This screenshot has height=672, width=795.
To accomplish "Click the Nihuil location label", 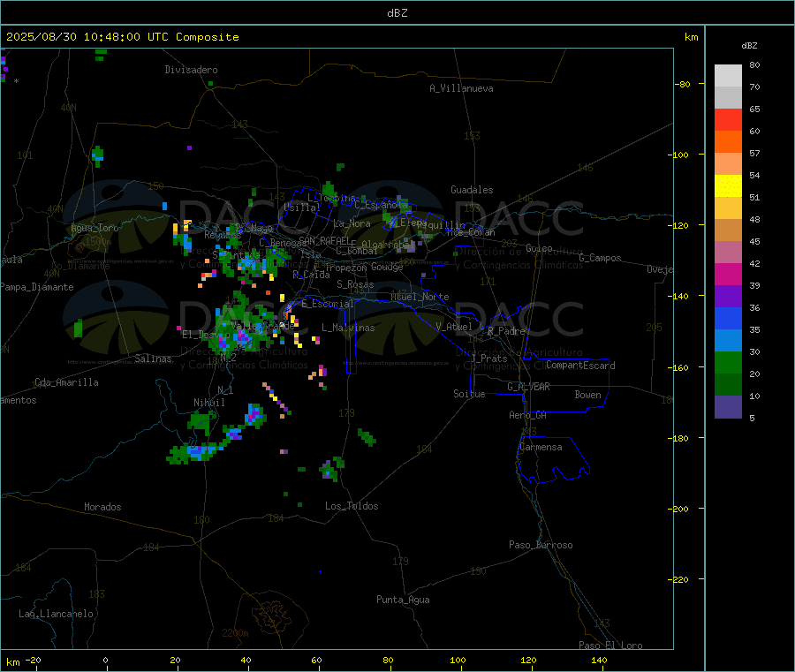I will (208, 403).
